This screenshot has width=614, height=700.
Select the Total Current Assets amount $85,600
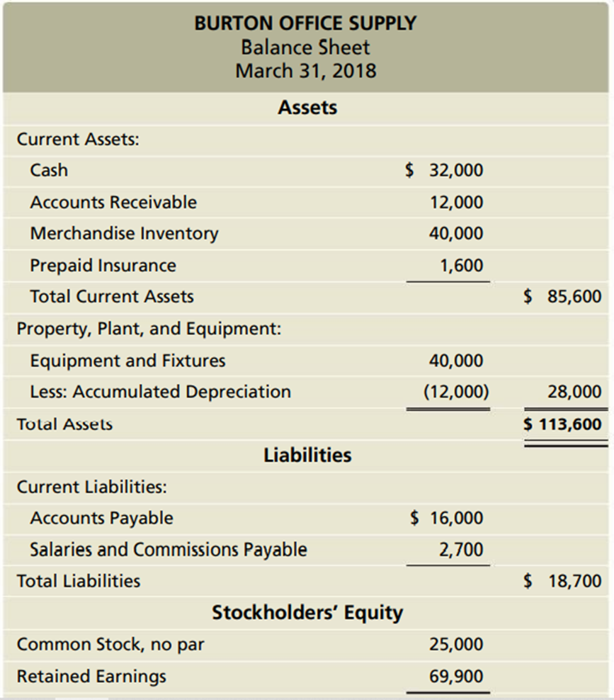pos(563,296)
